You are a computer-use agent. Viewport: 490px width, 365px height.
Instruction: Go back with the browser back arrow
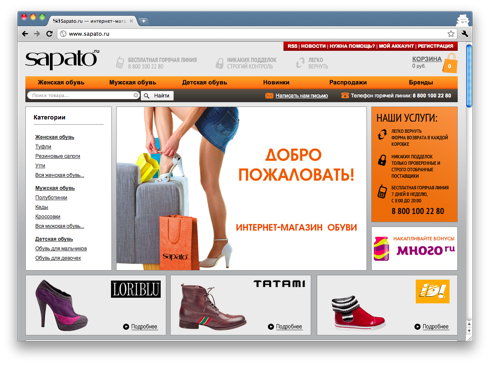coord(25,34)
